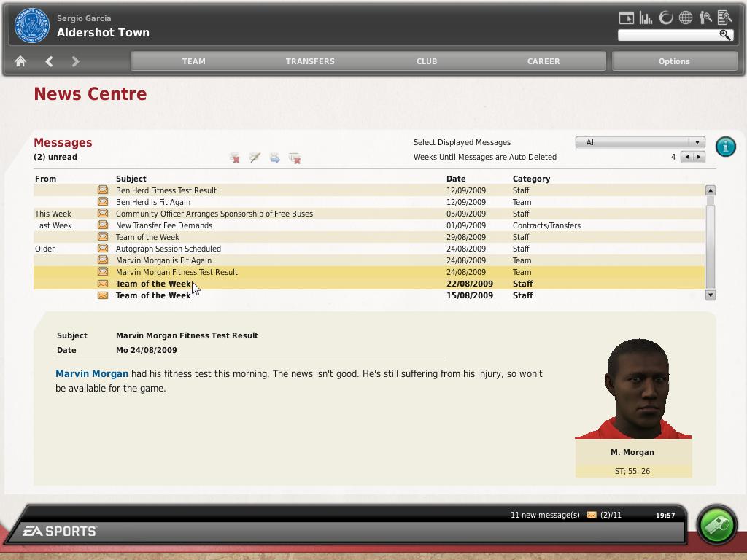Decrease weeks until messages auto deleted
The image size is (747, 560).
click(x=686, y=157)
